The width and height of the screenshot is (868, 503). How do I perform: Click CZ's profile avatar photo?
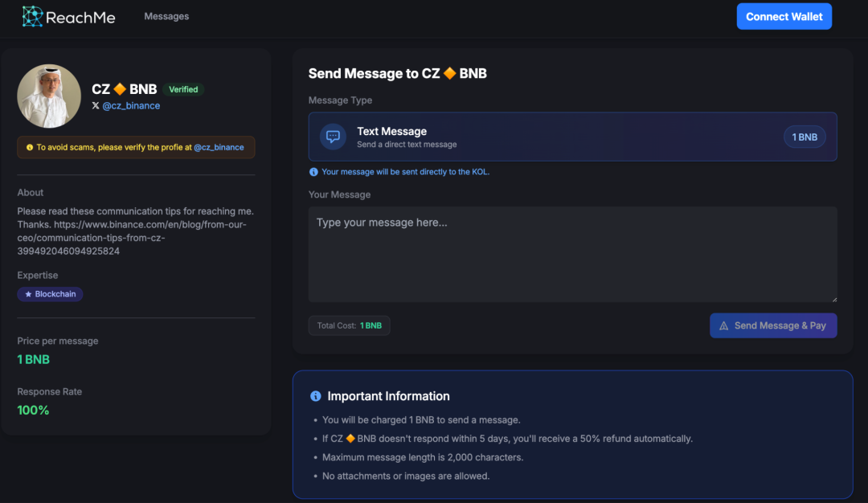[49, 96]
